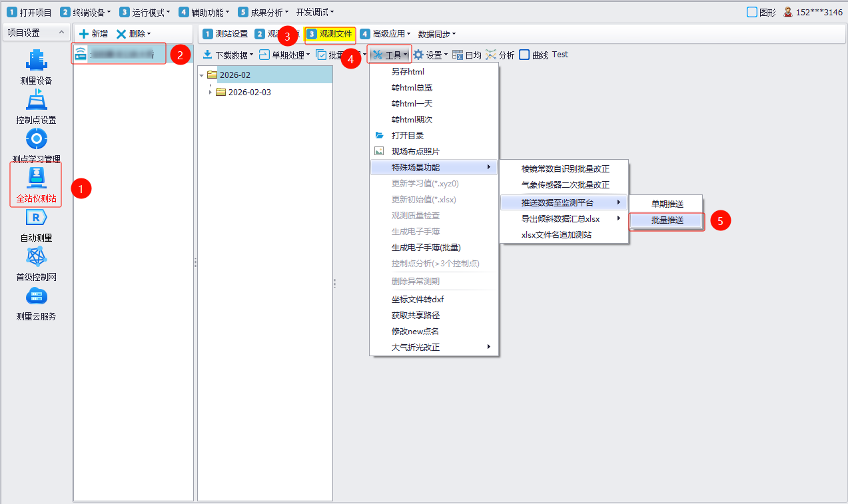Screen dimensions: 848x504
Task: Collapse the 2026-02 folder tree node
Action: 203,75
